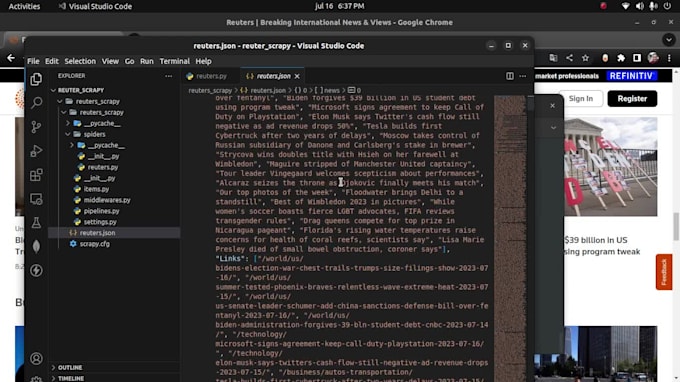Open Explorer panel more actions ellipsis
680x382 pixels.
169,76
